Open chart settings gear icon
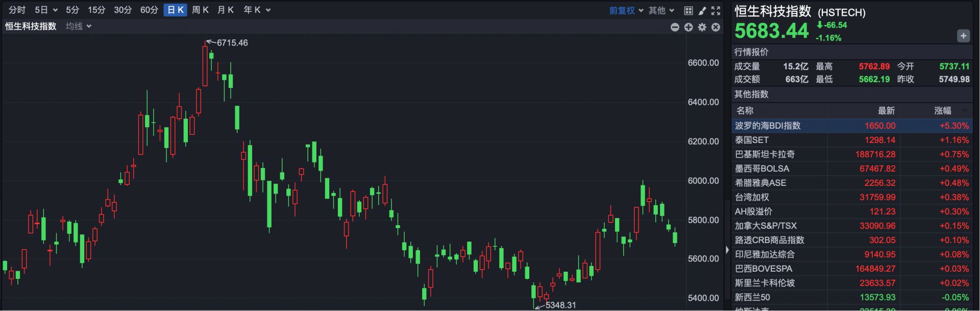980x311 pixels. pos(702,27)
